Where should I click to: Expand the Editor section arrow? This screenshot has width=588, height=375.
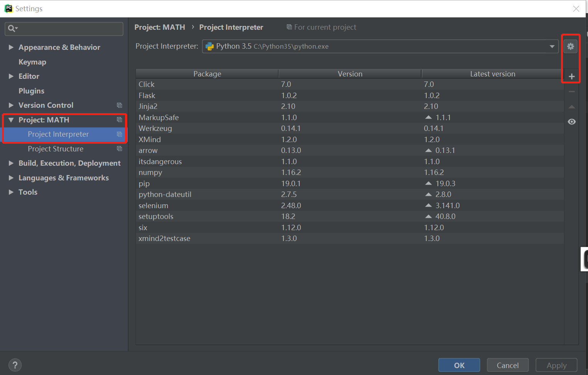tap(11, 76)
